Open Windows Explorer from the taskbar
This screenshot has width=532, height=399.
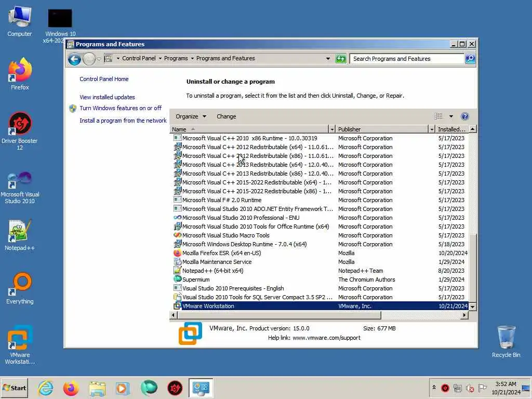point(97,388)
